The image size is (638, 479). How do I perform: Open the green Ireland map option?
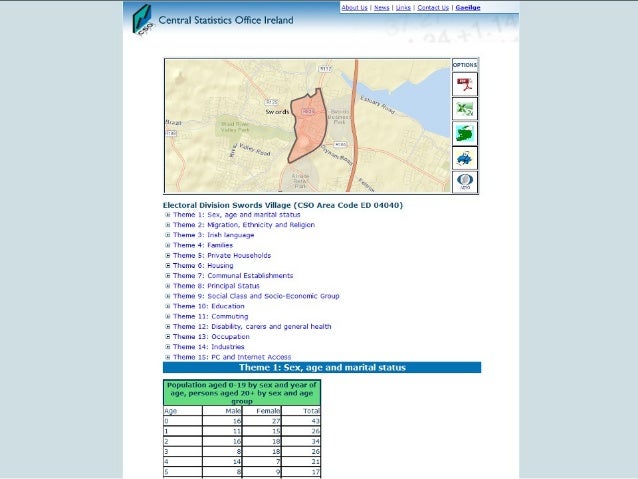465,133
